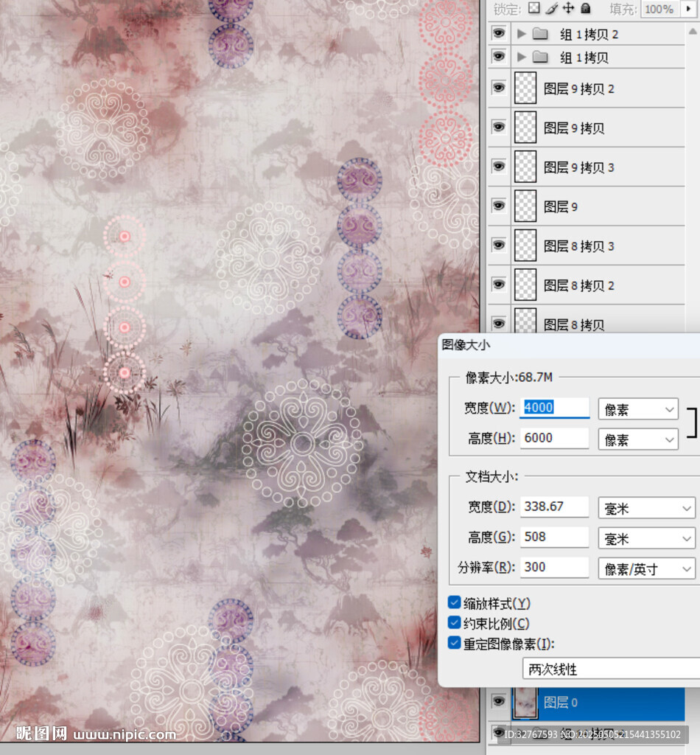Select layer 图层 9 拷贝 2 thumbnail
This screenshot has height=755, width=700.
pos(525,88)
